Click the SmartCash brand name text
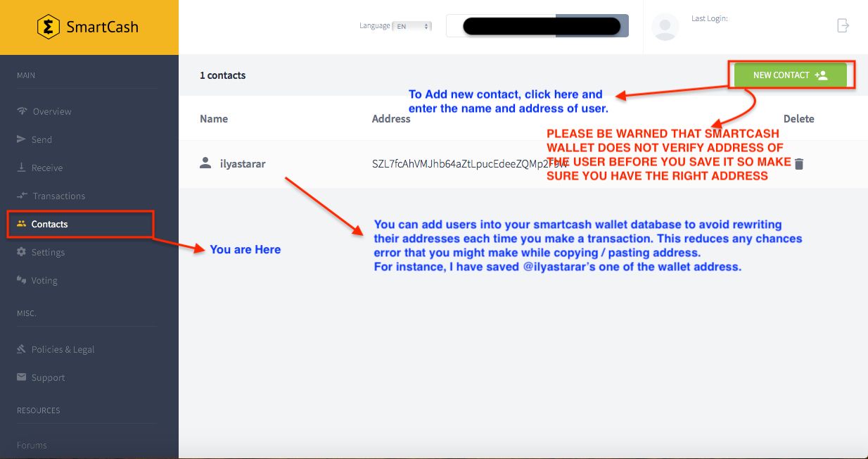 point(102,27)
